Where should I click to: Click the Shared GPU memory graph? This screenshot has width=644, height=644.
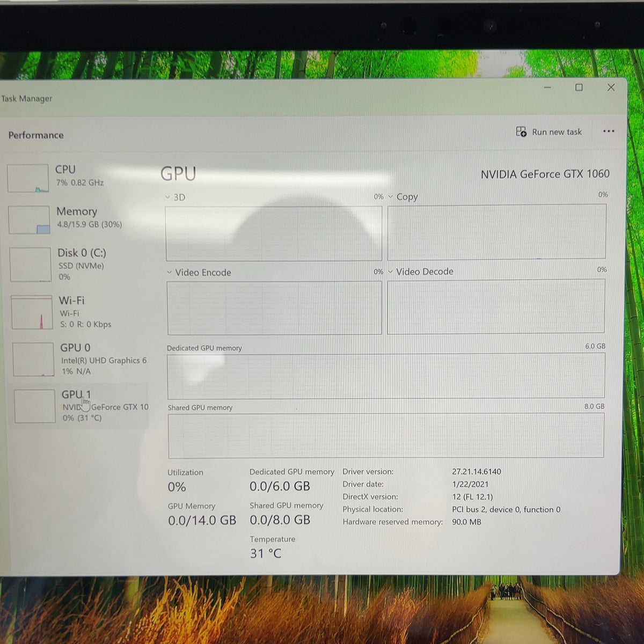(x=386, y=435)
